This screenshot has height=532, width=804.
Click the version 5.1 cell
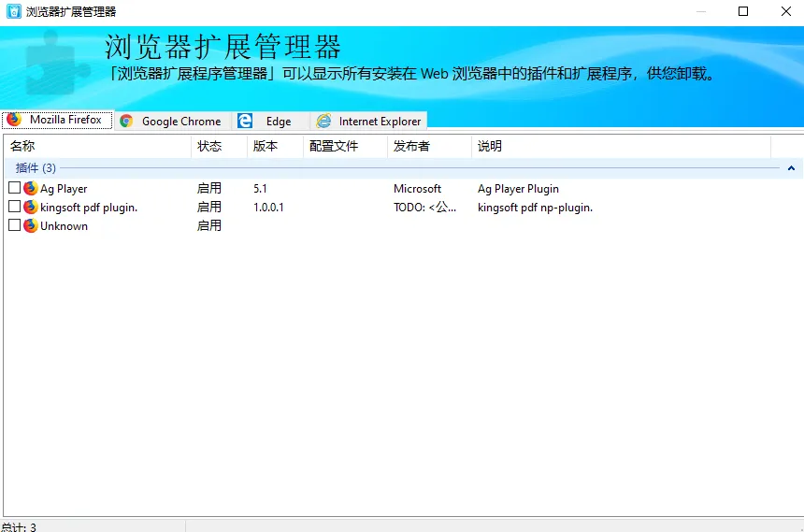click(x=260, y=189)
